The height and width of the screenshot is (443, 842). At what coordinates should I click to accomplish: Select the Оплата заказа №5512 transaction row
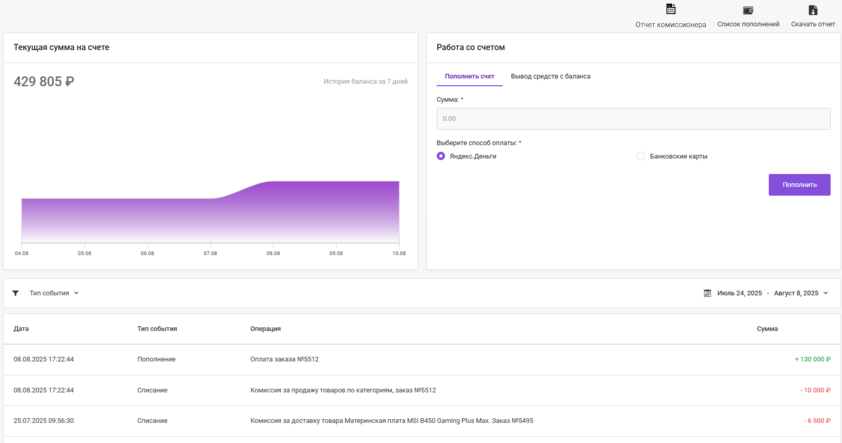[284, 358]
